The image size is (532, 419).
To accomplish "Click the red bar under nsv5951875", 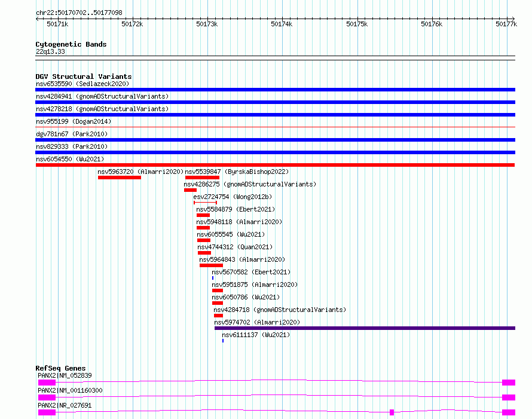I will [x=218, y=290].
